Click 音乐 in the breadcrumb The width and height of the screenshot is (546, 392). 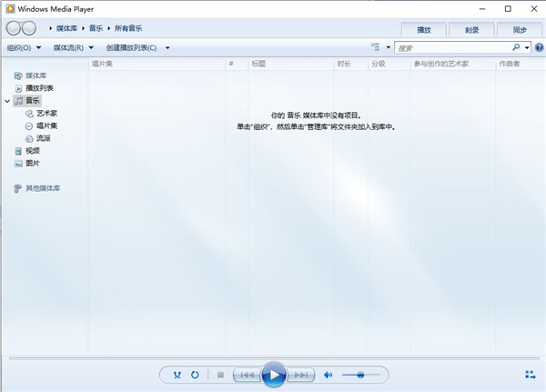point(96,28)
